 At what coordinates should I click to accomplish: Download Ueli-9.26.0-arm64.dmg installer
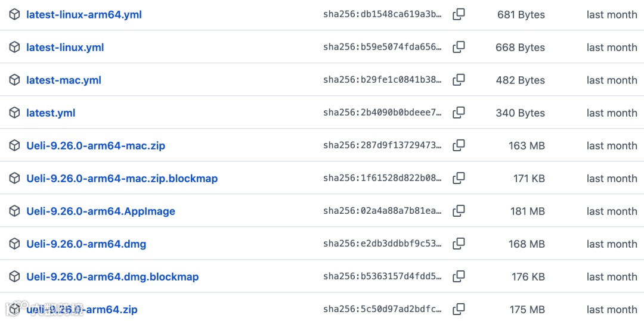coord(86,244)
